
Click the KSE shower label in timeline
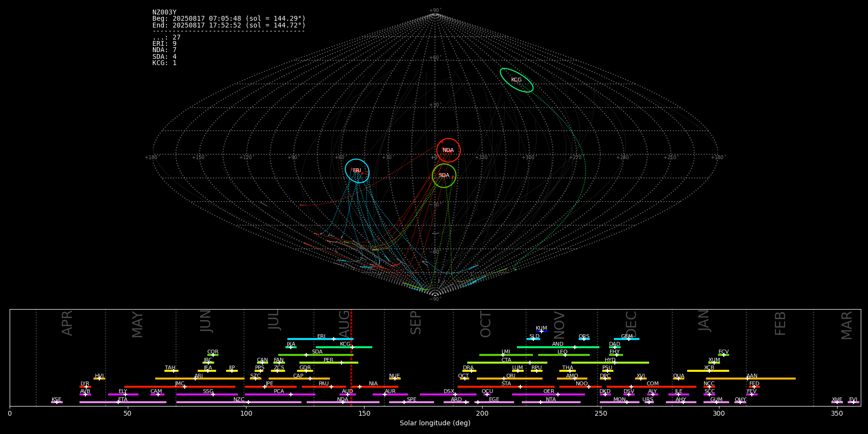click(x=56, y=400)
